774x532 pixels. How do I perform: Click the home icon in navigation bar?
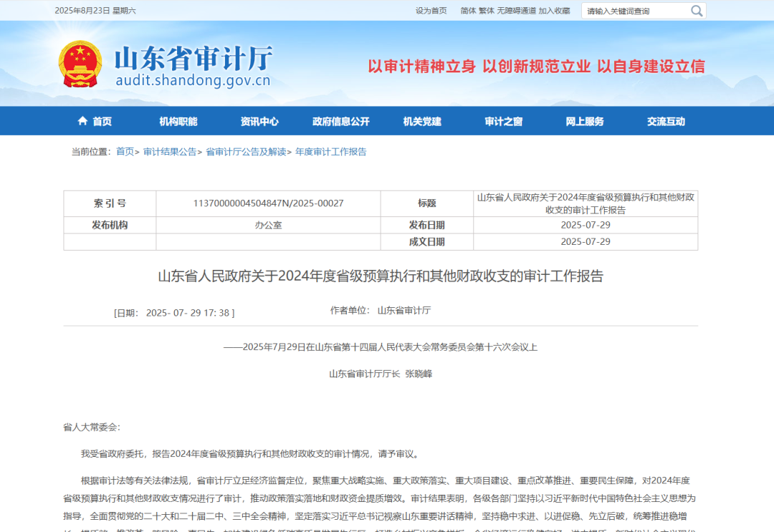tap(82, 121)
